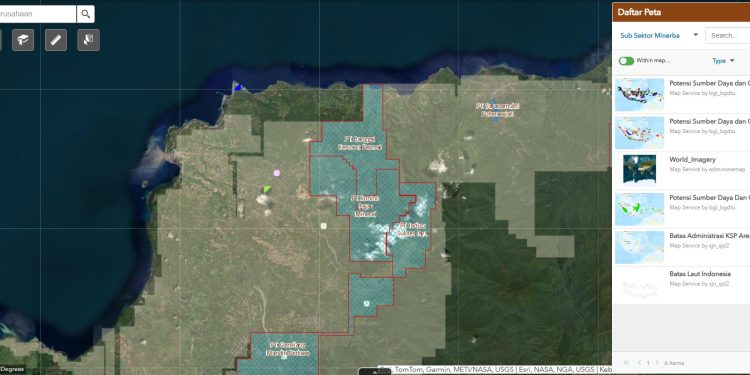Click the Batas Laut Indonesia title
The width and height of the screenshot is (750, 375).
pos(700,274)
